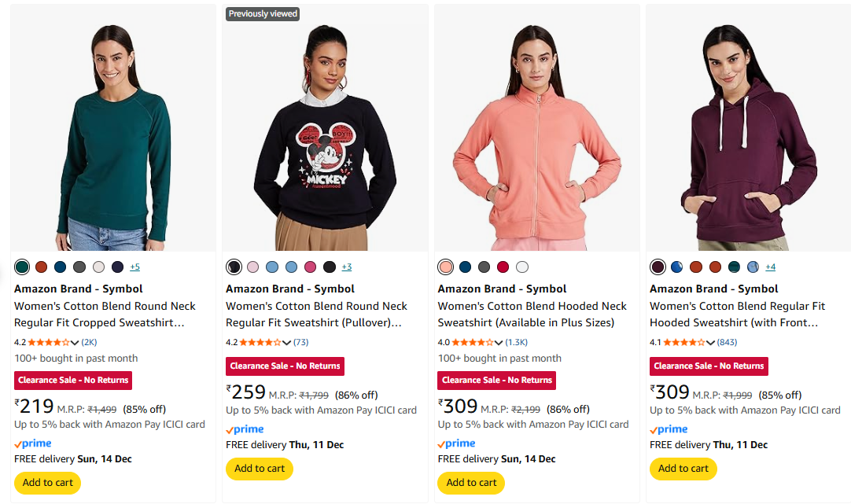Image resolution: width=851 pixels, height=504 pixels.
Task: Choose the red color swatch for the peach sweatshirt
Action: click(x=503, y=267)
